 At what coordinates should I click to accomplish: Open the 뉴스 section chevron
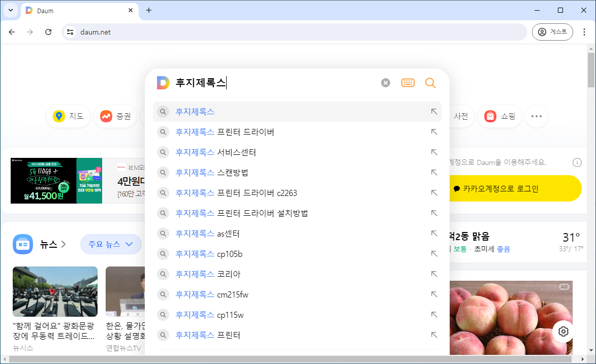[x=64, y=244]
